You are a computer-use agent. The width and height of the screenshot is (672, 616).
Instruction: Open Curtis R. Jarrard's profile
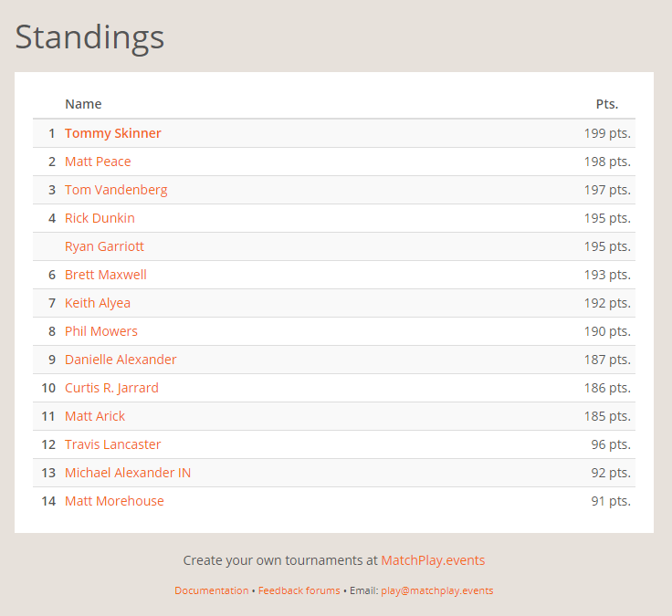point(111,388)
